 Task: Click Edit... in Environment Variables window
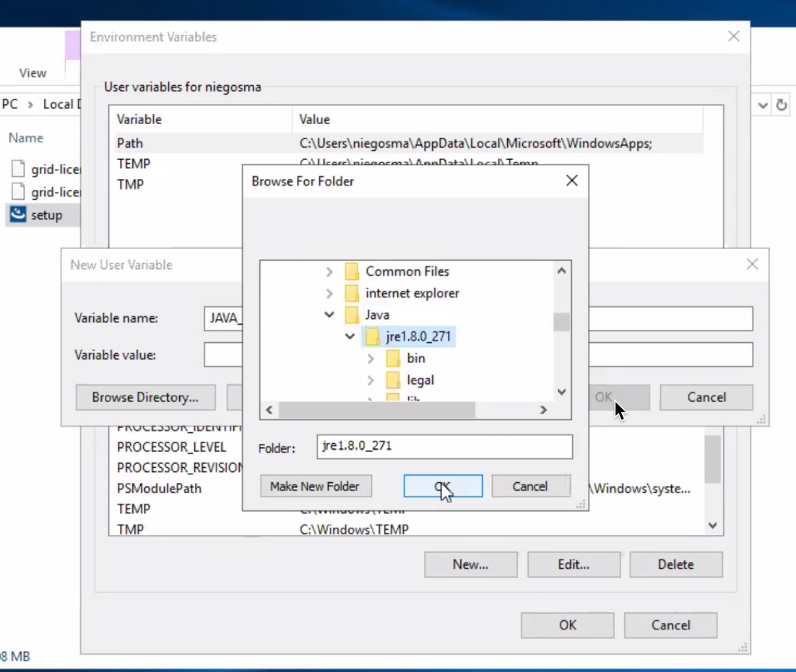574,564
